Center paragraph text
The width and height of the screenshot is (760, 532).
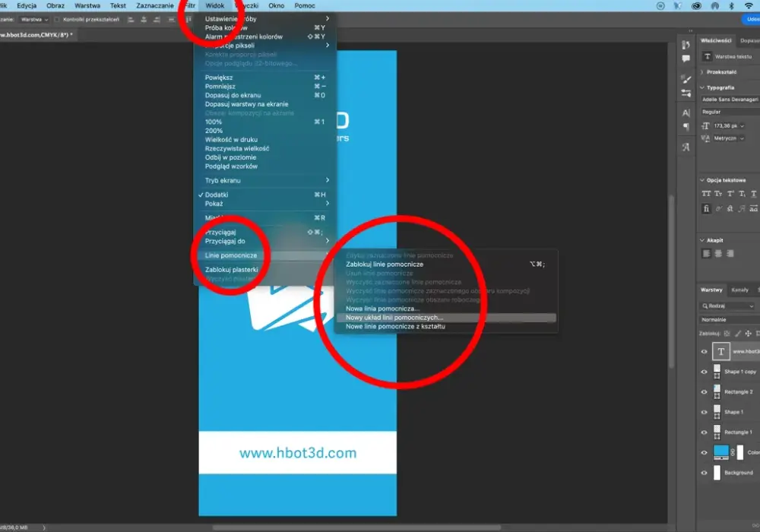tap(718, 253)
